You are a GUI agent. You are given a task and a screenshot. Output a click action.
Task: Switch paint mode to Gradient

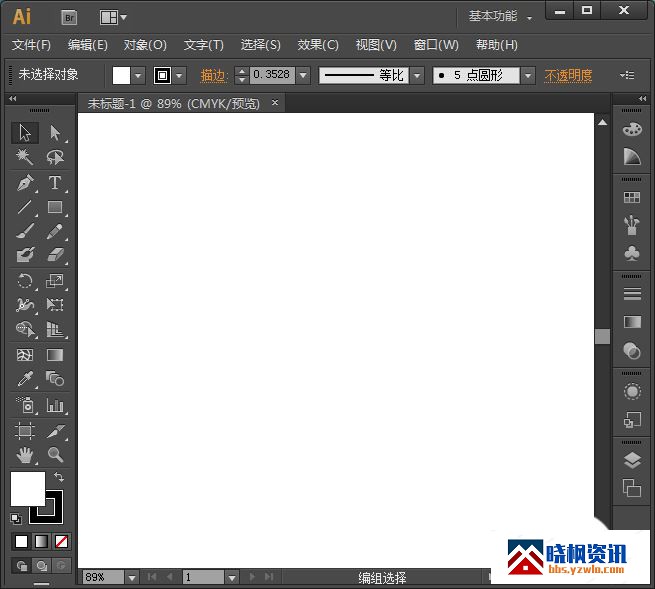coord(41,541)
